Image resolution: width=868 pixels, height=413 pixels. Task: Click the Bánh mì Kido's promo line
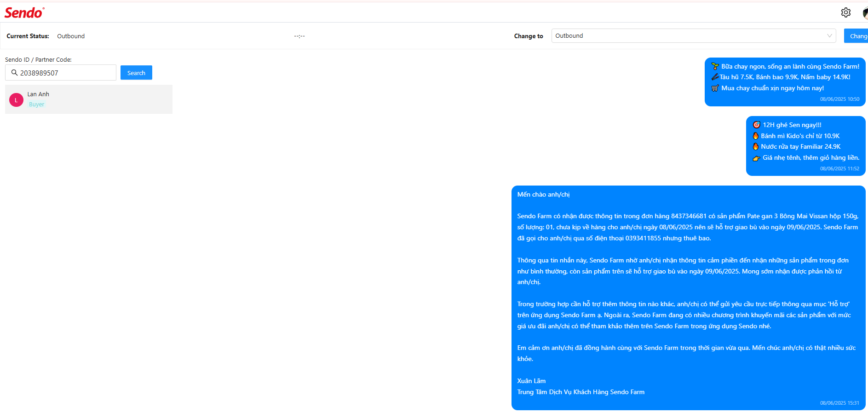pyautogui.click(x=796, y=136)
